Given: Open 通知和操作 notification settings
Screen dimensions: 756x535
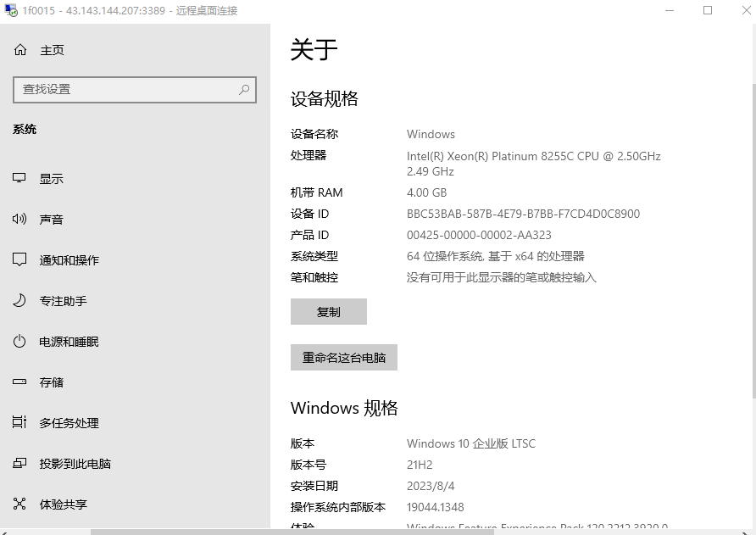Looking at the screenshot, I should 68,259.
